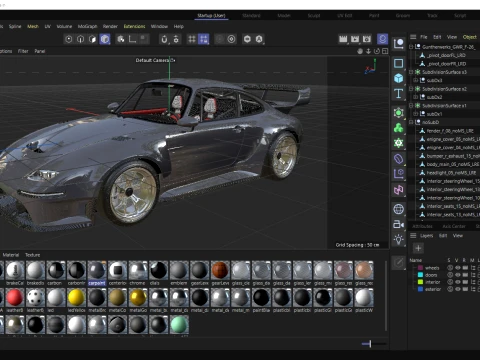Expand subDx2 null node
This screenshot has height=360, width=480.
point(416,97)
